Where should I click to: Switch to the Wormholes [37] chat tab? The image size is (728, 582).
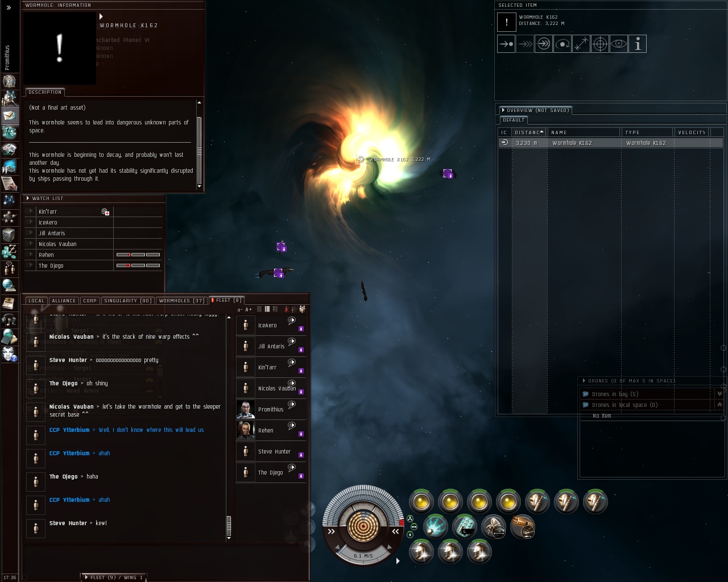pyautogui.click(x=182, y=301)
